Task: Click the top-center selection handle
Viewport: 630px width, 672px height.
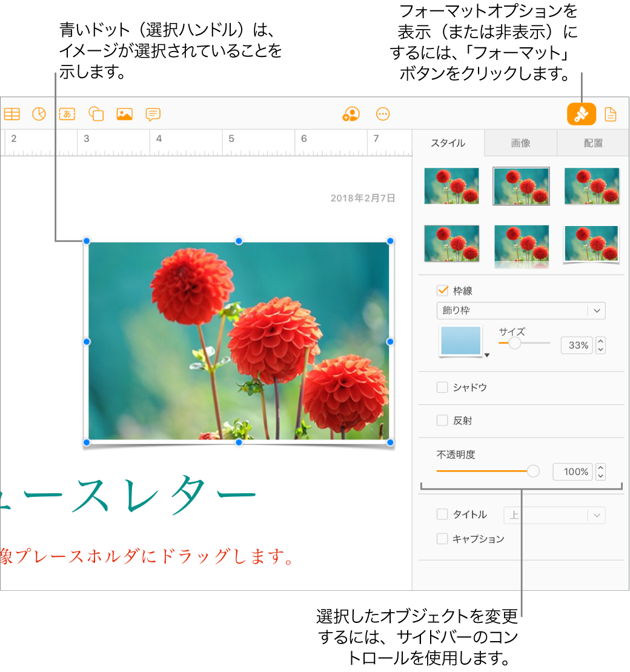Action: click(x=239, y=241)
